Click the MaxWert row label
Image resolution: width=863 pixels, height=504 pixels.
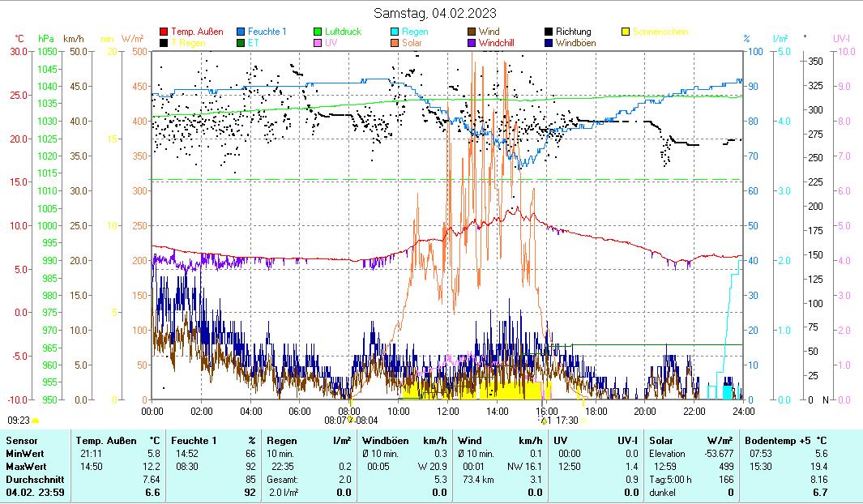[x=24, y=467]
